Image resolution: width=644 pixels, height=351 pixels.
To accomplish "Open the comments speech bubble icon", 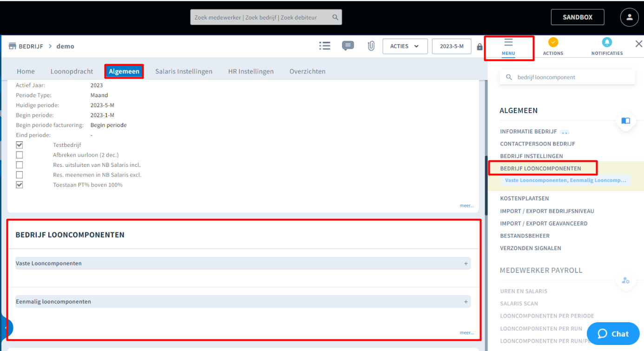I will tap(348, 46).
